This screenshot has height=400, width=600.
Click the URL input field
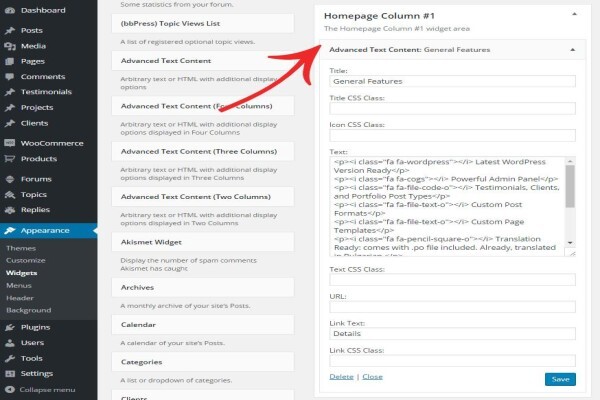[x=452, y=307]
